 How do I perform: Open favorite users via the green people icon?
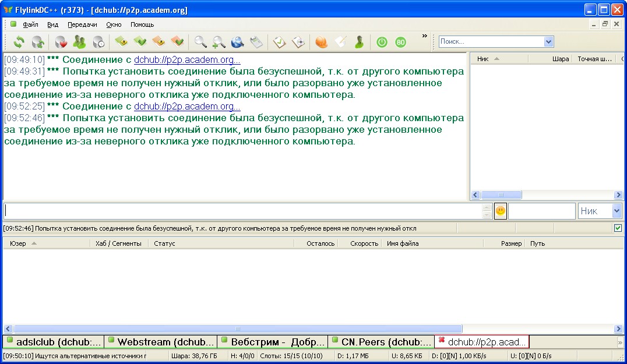pyautogui.click(x=79, y=42)
